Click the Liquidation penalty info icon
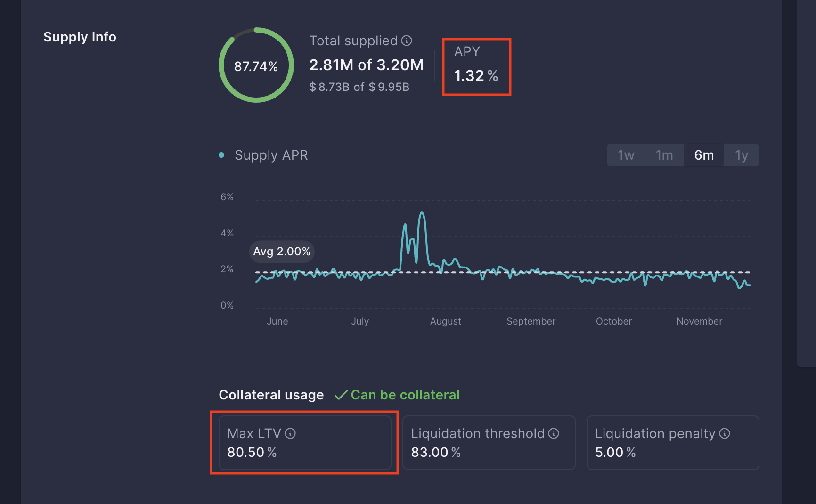 pos(725,433)
